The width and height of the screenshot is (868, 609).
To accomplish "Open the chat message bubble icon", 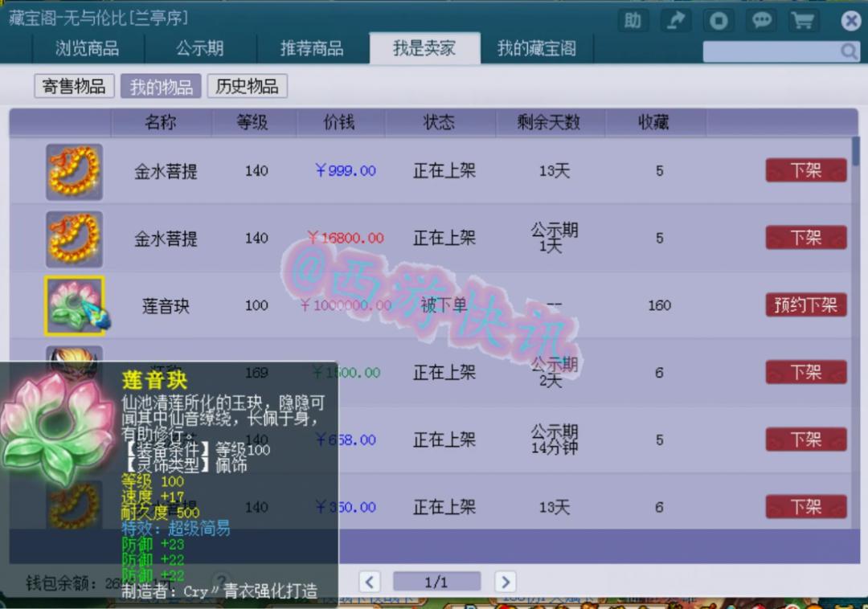I will coord(761,21).
